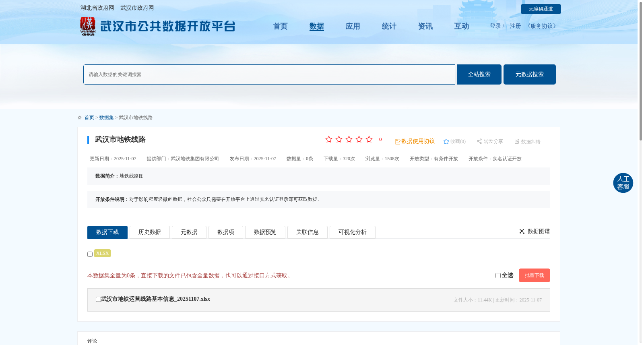Viewport: 644px width, 345px height.
Task: Switch to 关联信息 tab
Action: (x=308, y=232)
